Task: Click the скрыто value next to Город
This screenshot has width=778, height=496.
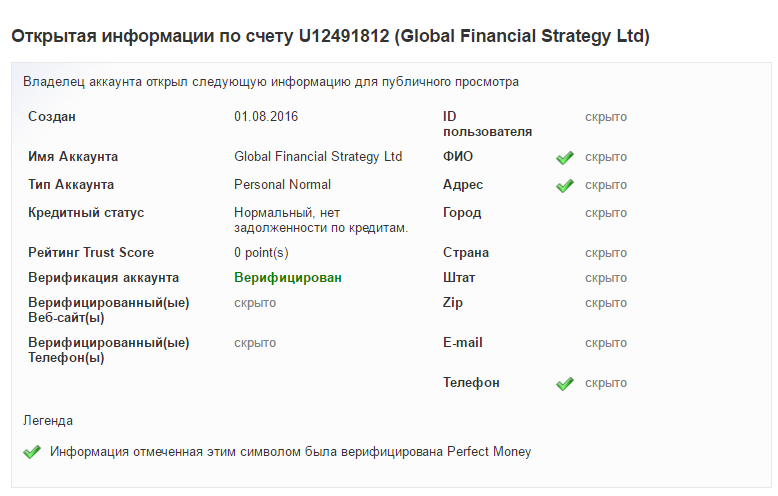Action: pyautogui.click(x=606, y=213)
